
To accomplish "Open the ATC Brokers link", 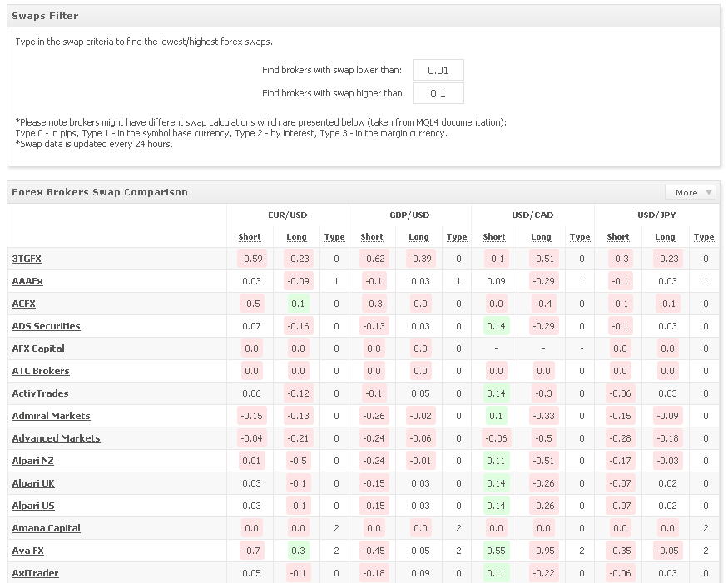I will (x=41, y=371).
